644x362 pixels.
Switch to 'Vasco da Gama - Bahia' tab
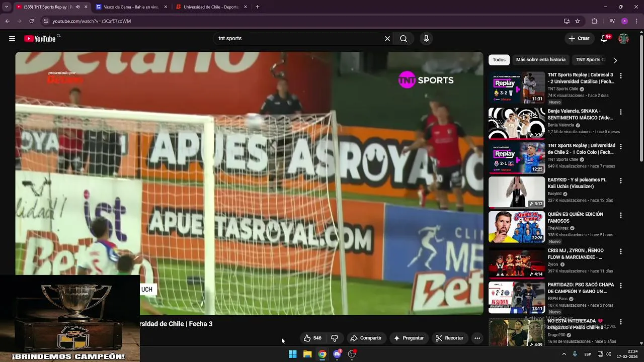[131, 7]
